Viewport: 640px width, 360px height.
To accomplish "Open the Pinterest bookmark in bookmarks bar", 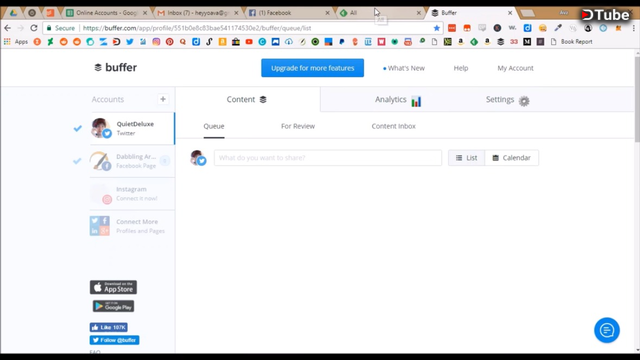I will (x=169, y=42).
